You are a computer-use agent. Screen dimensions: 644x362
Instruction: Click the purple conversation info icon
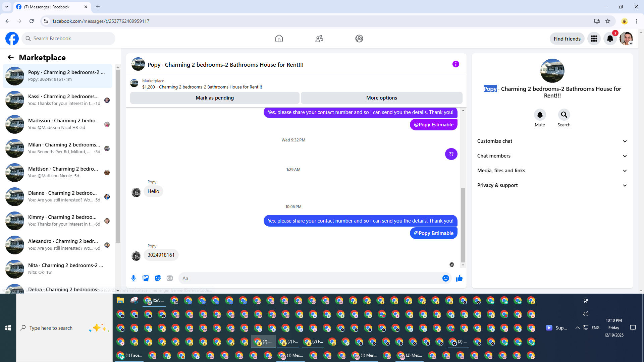(455, 64)
